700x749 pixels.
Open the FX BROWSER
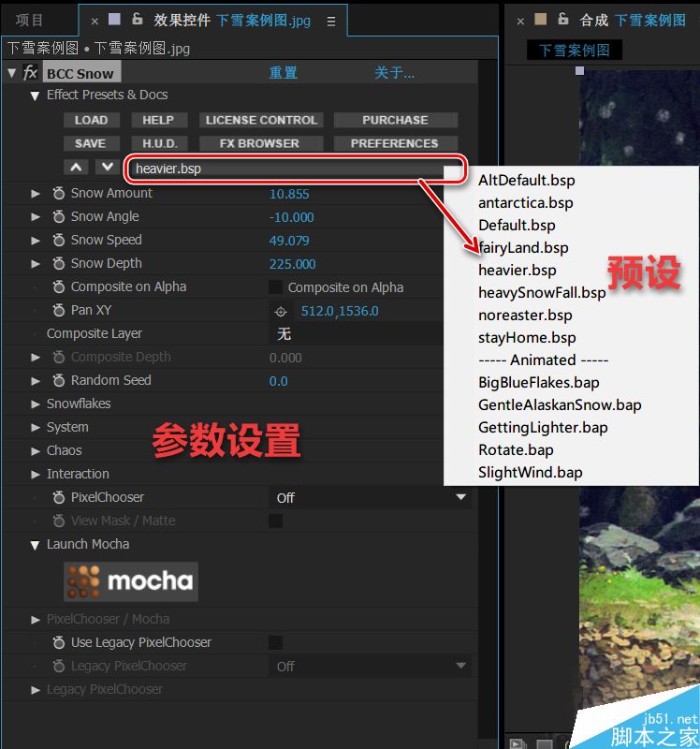pos(261,143)
